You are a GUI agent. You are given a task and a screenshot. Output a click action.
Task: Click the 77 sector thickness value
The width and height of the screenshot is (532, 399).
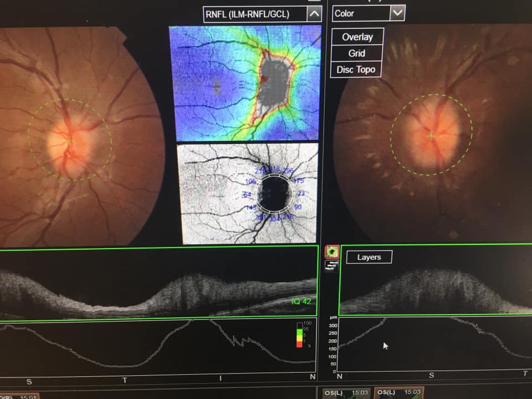(x=301, y=193)
